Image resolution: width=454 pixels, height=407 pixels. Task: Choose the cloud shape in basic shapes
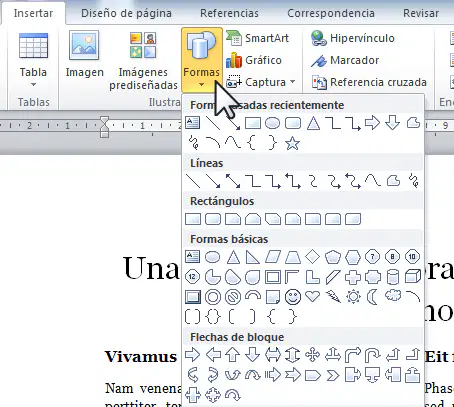click(393, 295)
